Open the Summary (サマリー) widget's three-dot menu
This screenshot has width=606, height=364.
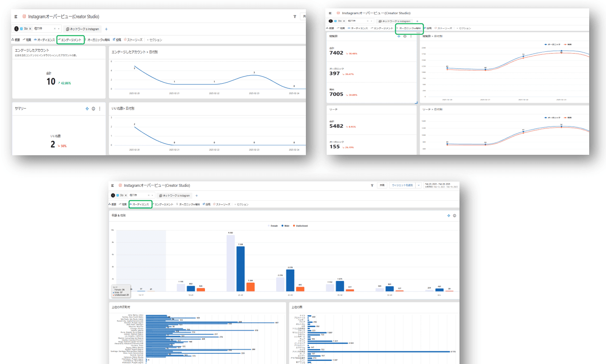click(100, 108)
